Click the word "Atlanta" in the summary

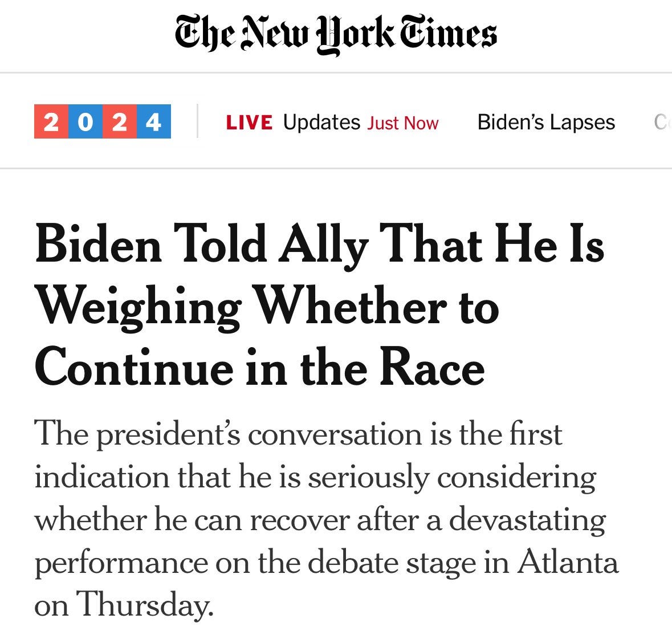[568, 563]
